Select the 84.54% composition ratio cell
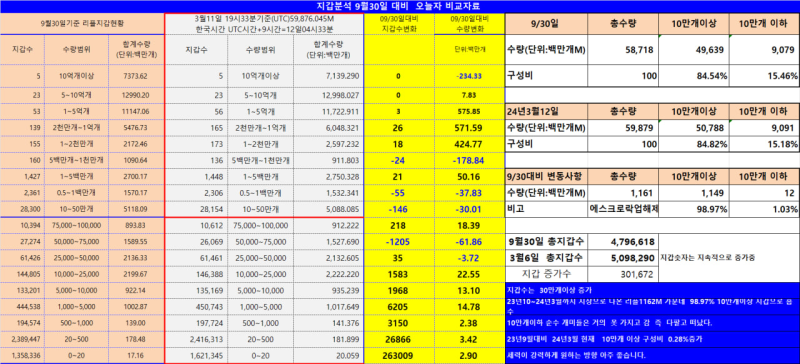800x364 pixels. [x=693, y=76]
